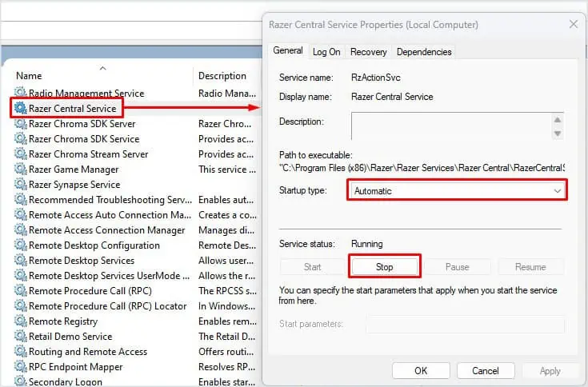Open the Recovery tab
The image size is (588, 387).
368,52
